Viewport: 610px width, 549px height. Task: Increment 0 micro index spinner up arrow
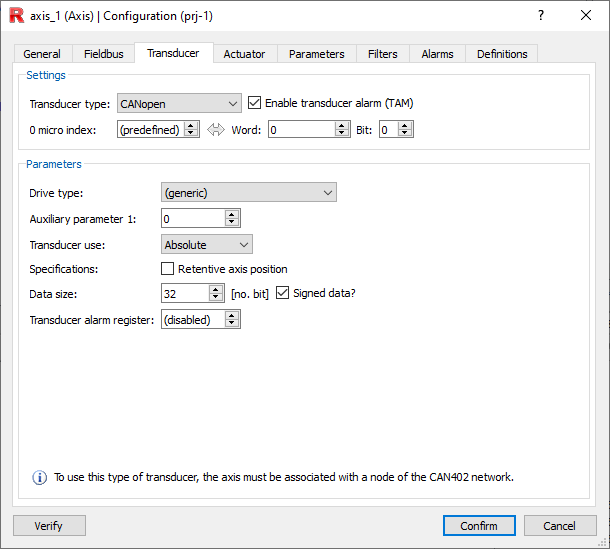191,126
